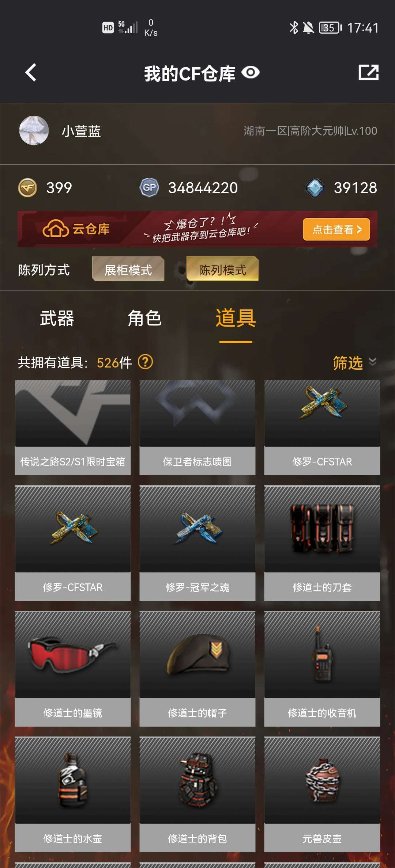Open the 修道士的墨镜 item thumbnail
The height and width of the screenshot is (868, 395).
73,655
